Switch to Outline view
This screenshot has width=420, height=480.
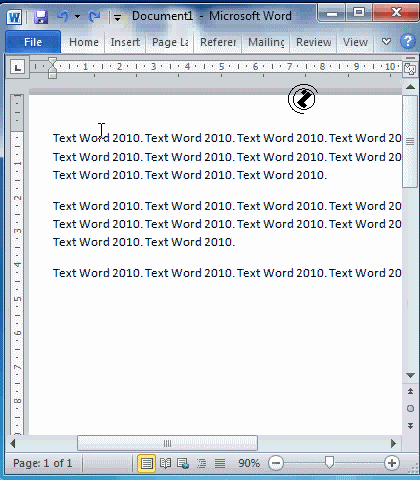[x=201, y=463]
